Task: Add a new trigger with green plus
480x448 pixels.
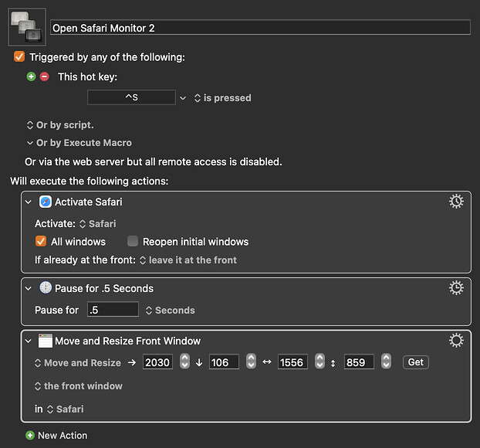Action: click(31, 76)
